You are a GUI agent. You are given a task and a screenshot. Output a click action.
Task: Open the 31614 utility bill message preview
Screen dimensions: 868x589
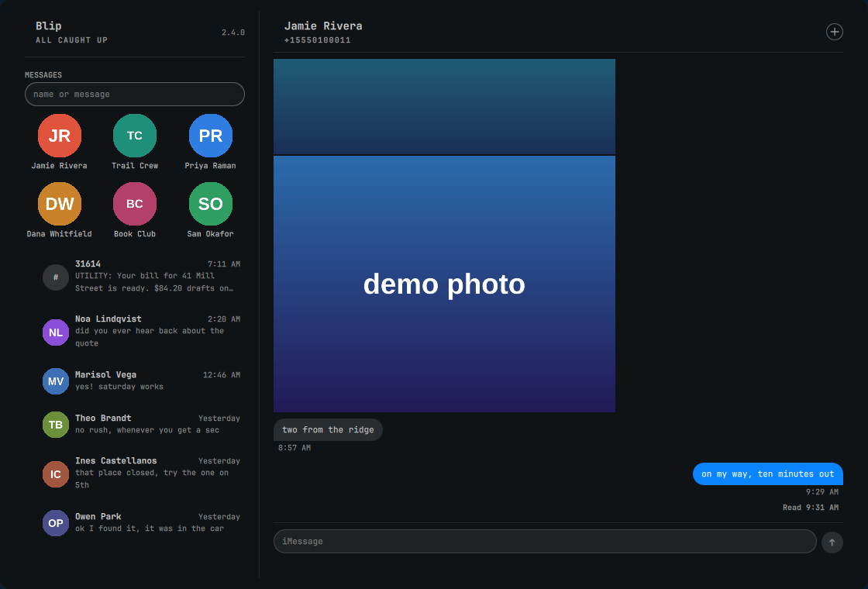(154, 282)
